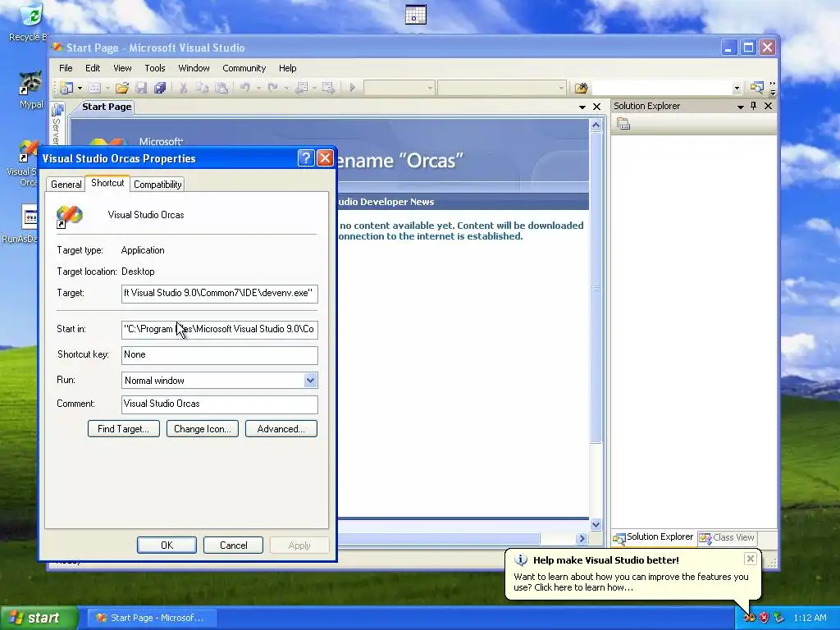This screenshot has width=840, height=630.
Task: Click the Copy toolbar icon
Action: 202,88
